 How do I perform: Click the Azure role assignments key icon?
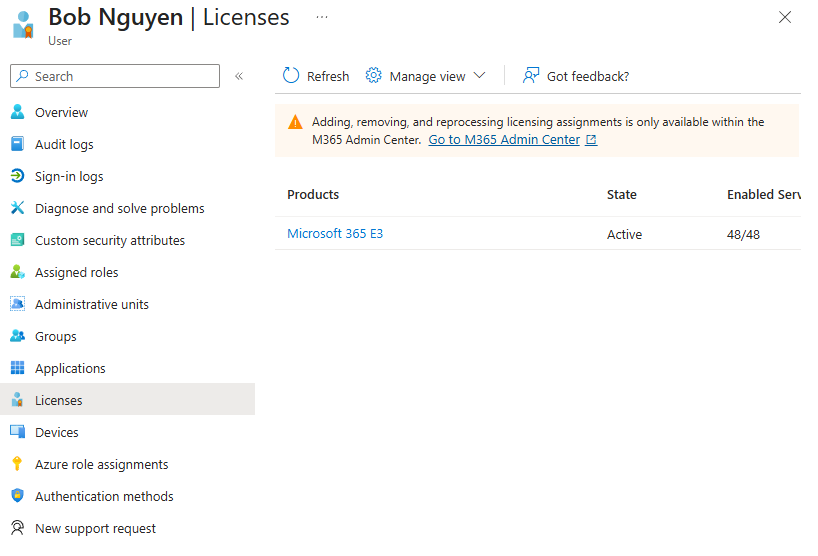tap(17, 464)
